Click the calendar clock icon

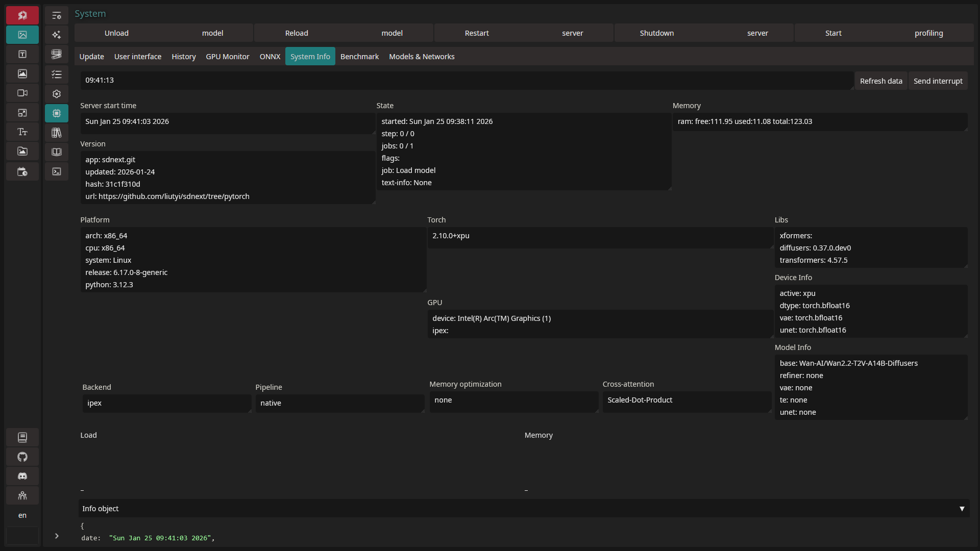[x=22, y=171]
